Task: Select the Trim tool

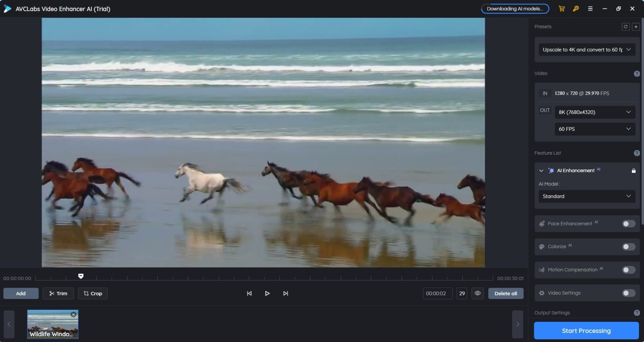Action: [58, 293]
